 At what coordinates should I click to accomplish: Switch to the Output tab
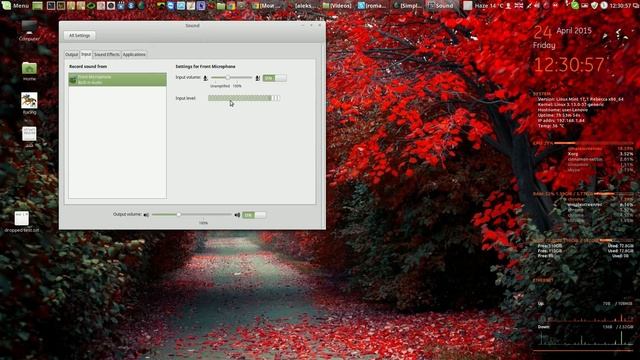tap(71, 54)
